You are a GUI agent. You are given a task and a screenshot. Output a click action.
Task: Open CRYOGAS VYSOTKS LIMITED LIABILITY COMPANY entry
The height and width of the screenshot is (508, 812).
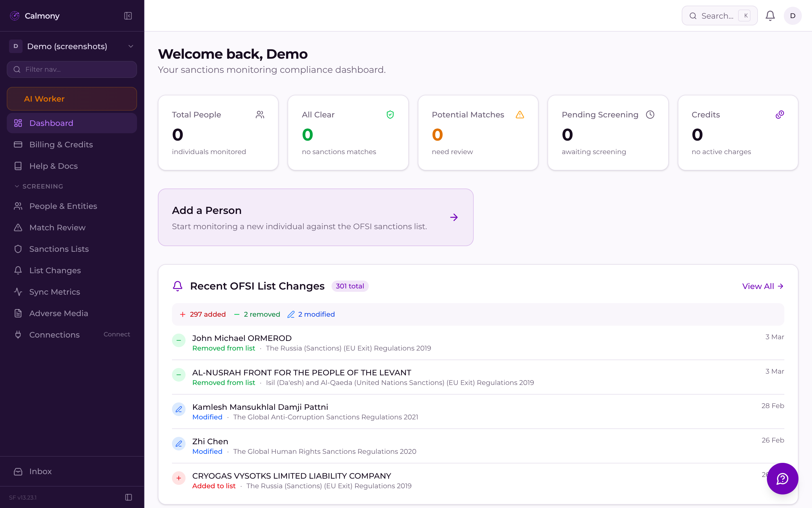point(478,480)
